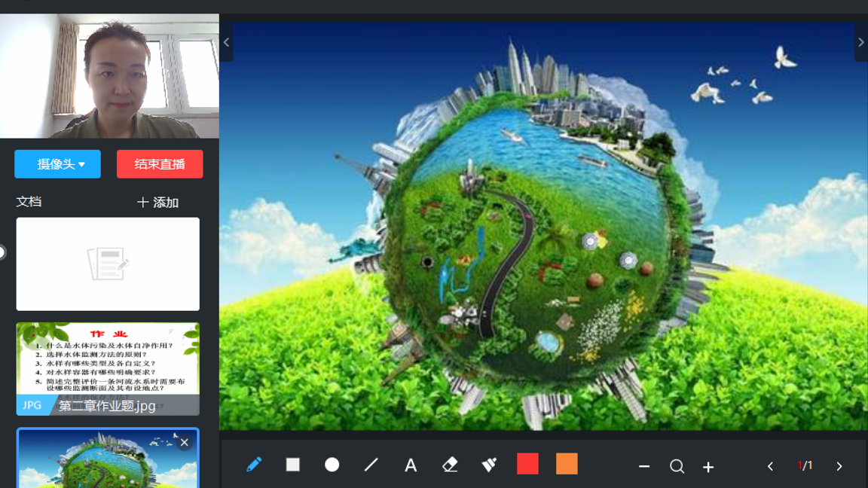Select the text tool
The width and height of the screenshot is (868, 488).
click(x=411, y=465)
